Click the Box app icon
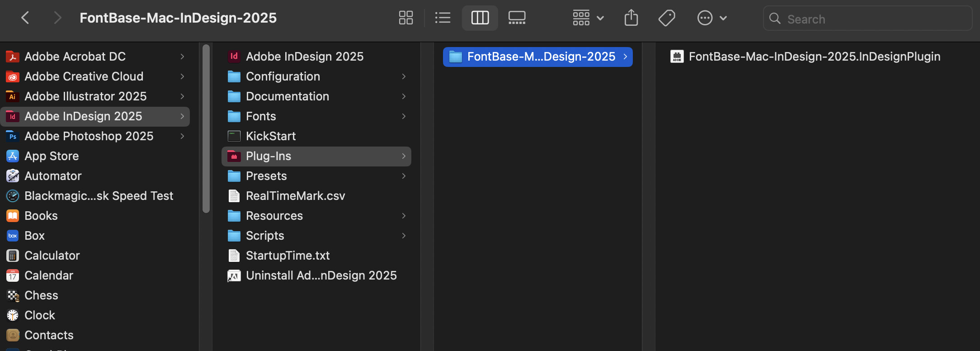This screenshot has height=351, width=980. pyautogui.click(x=13, y=236)
